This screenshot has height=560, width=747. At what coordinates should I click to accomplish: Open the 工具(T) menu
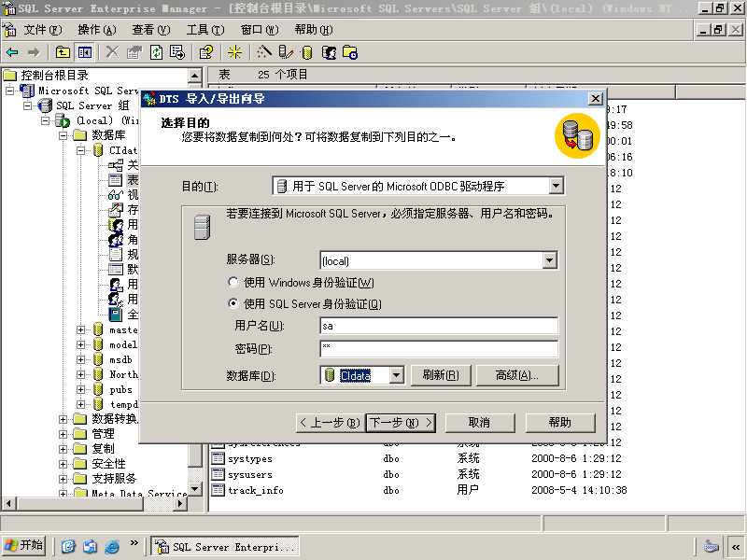[x=205, y=30]
